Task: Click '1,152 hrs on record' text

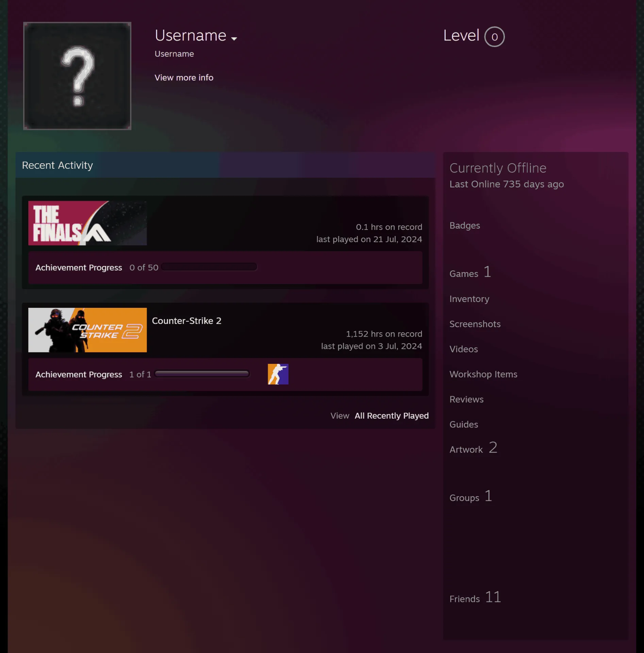Action: tap(384, 334)
